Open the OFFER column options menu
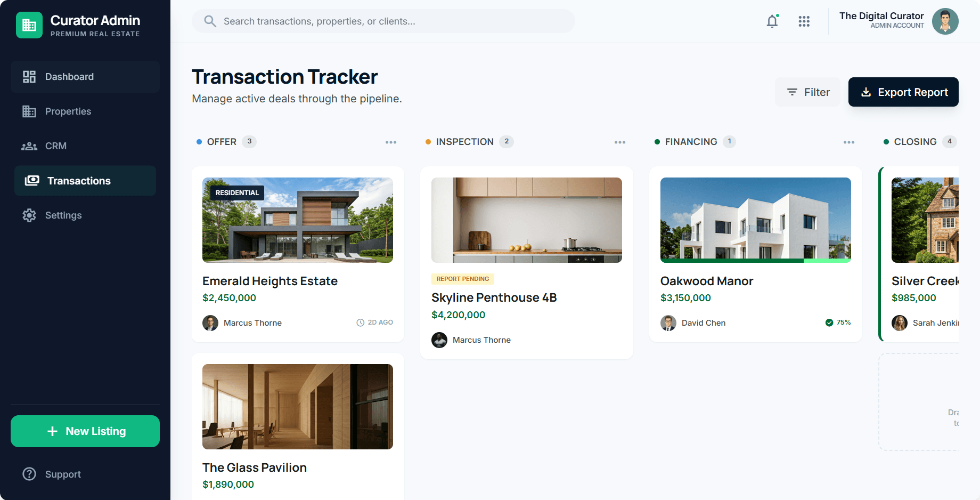Viewport: 980px width, 500px height. [391, 142]
